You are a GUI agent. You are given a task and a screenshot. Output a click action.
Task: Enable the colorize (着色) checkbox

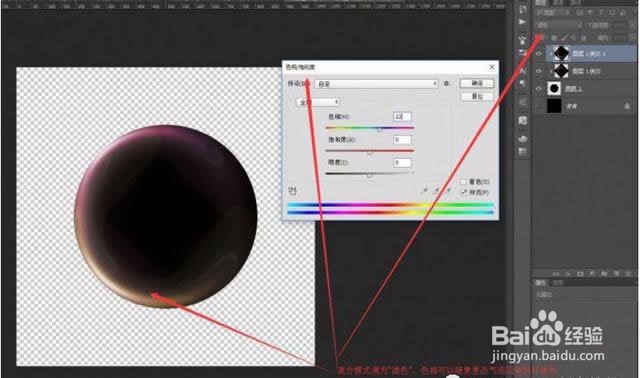[x=464, y=182]
